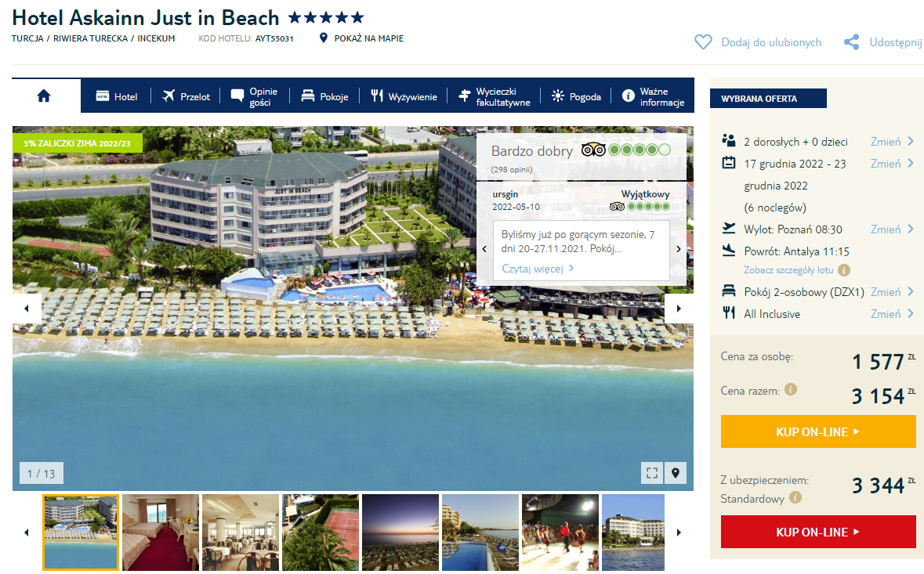This screenshot has height=574, width=924.
Task: Click the orange KUP ON-LINE button
Action: point(818,431)
